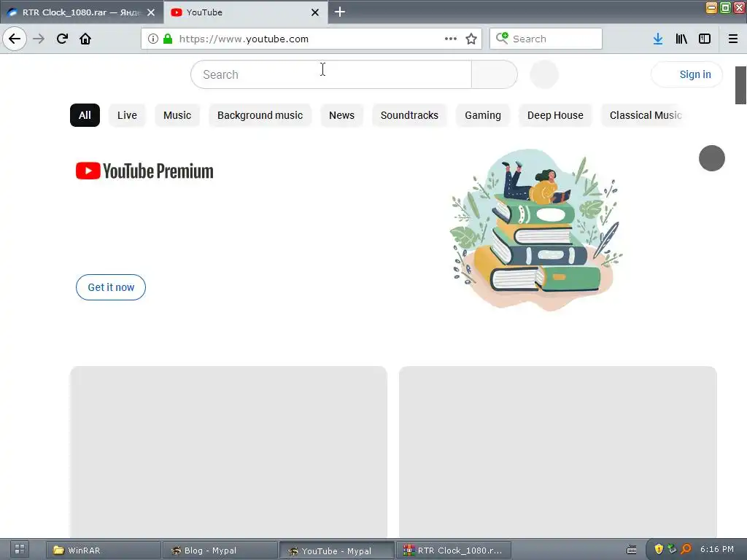
Task: Open the downloads arrow in toolbar
Action: point(658,39)
